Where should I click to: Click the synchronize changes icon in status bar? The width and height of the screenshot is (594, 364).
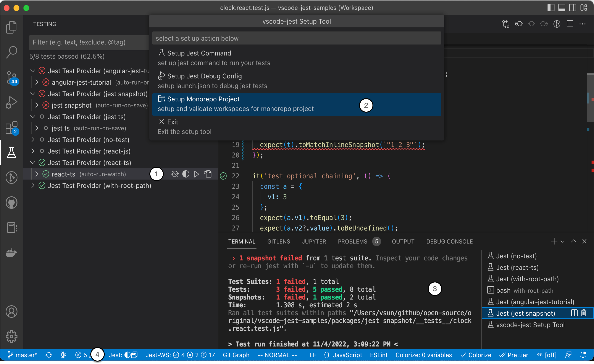click(x=49, y=355)
